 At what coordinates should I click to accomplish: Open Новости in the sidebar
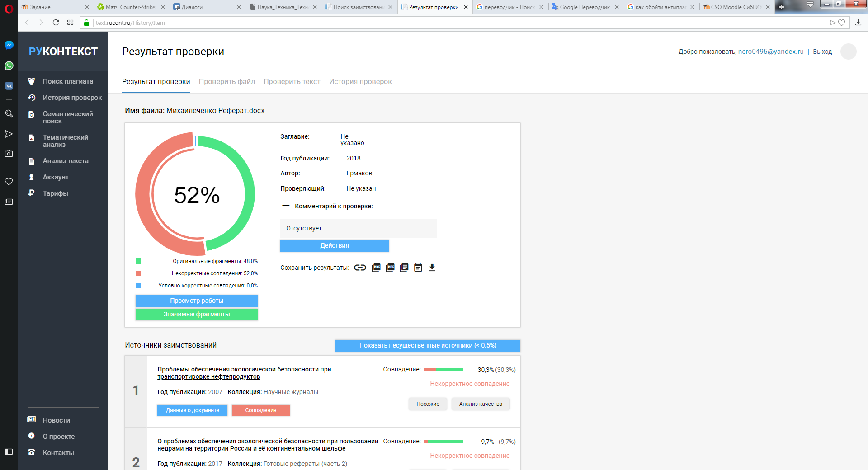[56, 420]
